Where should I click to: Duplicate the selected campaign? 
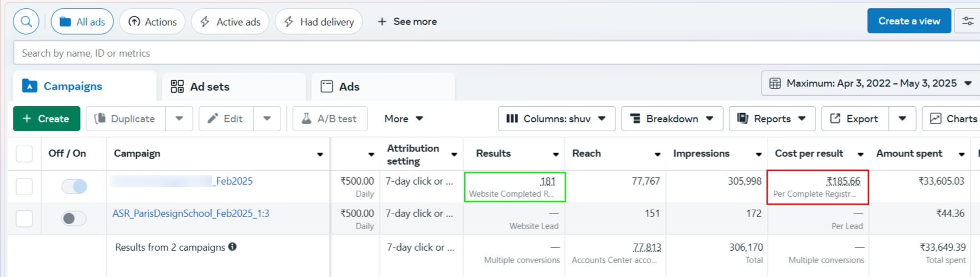point(125,118)
